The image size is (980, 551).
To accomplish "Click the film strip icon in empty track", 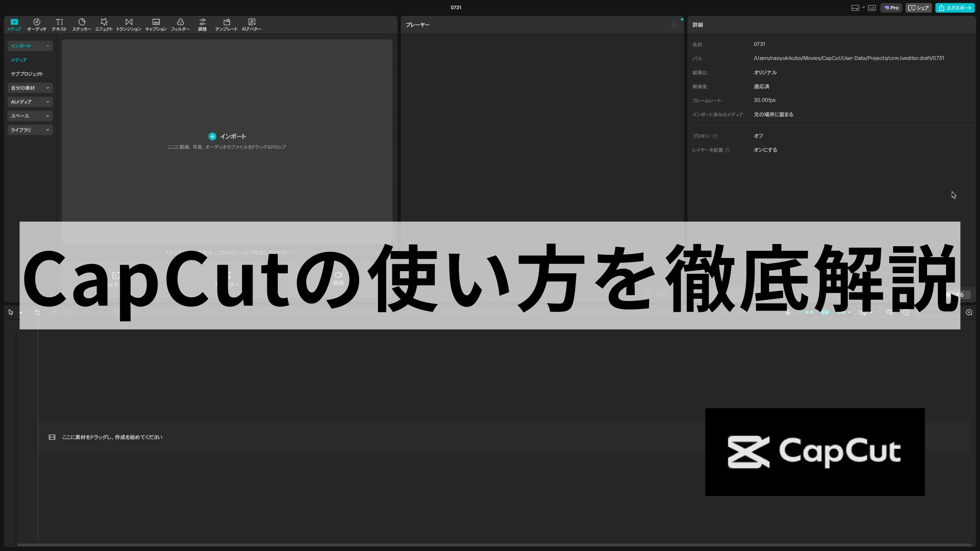I will click(52, 437).
